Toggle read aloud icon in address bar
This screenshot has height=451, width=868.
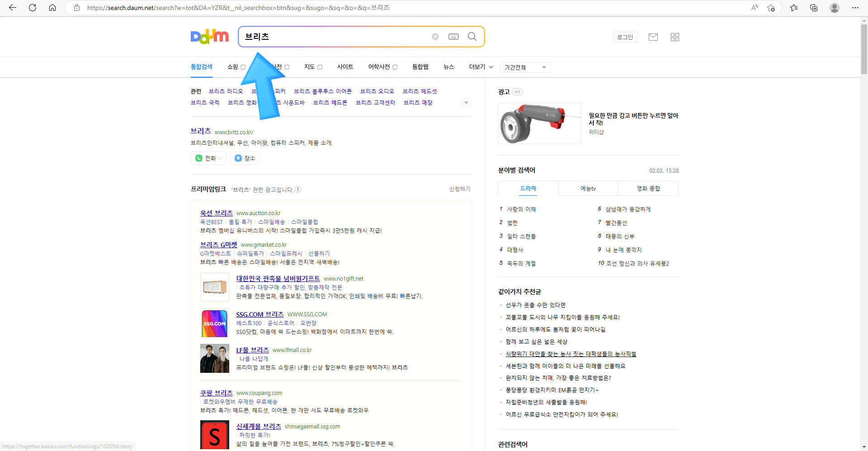[x=755, y=8]
